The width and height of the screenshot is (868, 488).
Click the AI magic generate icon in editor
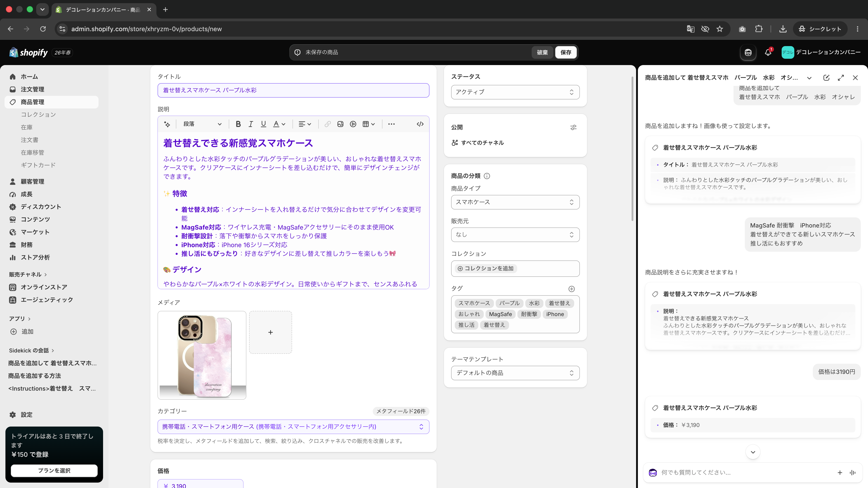167,124
